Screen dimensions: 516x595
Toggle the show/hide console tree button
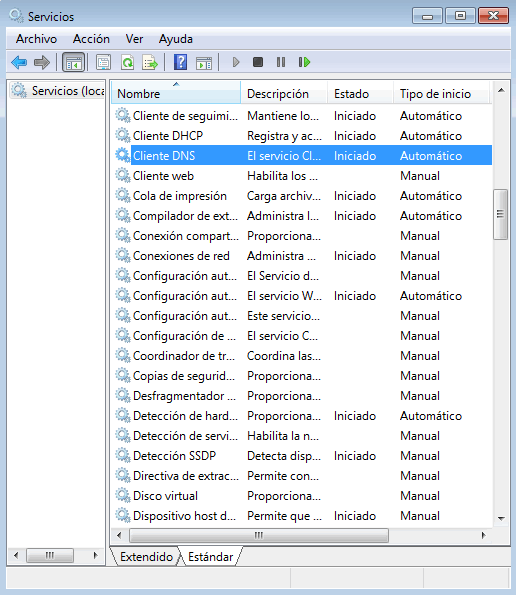click(73, 62)
